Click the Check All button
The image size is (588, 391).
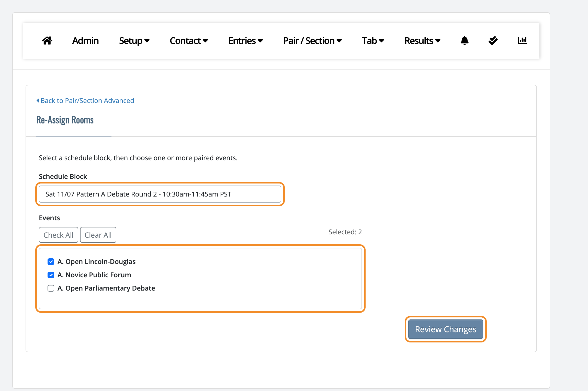[x=59, y=235]
